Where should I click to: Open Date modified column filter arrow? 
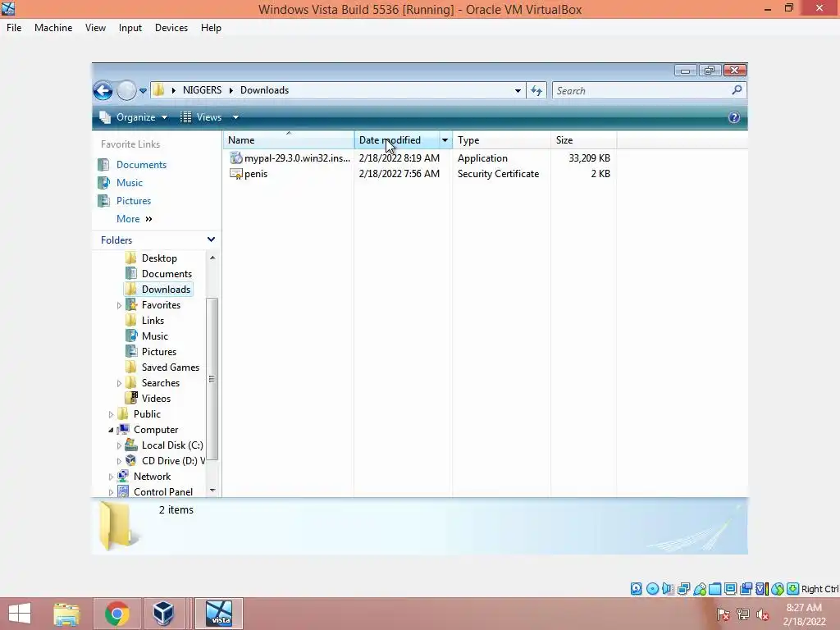point(445,140)
